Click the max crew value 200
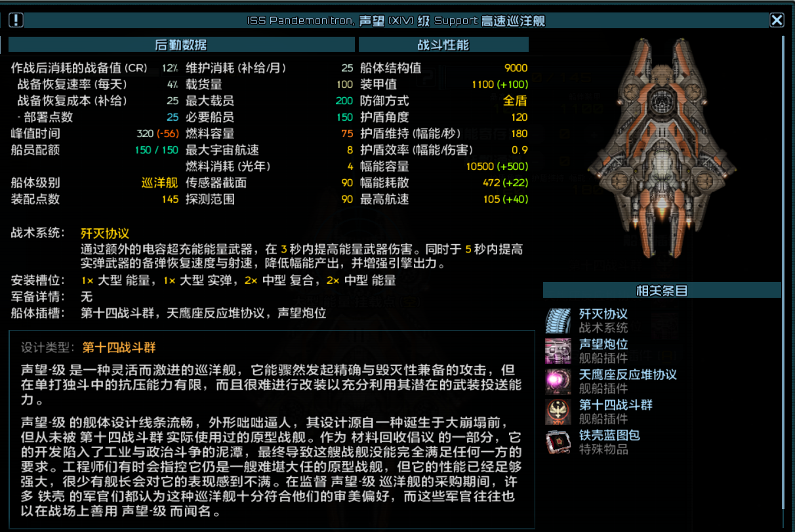This screenshot has width=795, height=532. [x=344, y=100]
